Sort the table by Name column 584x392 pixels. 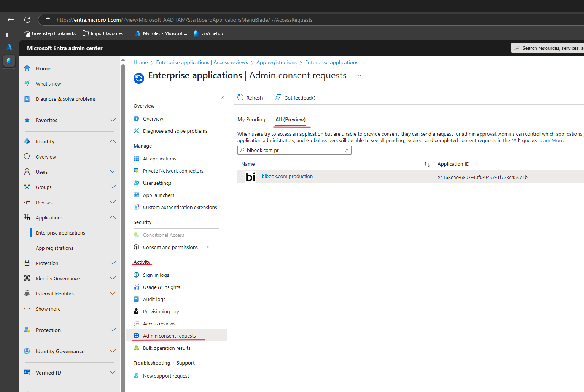click(x=427, y=164)
